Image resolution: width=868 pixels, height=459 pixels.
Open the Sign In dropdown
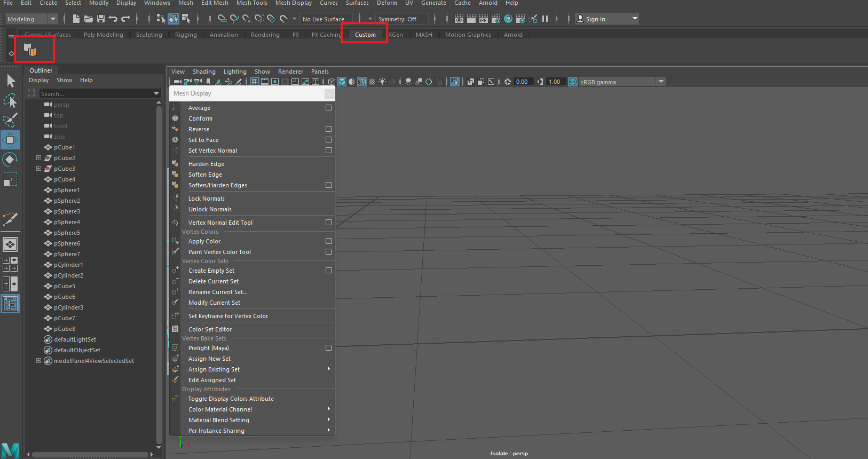click(607, 19)
